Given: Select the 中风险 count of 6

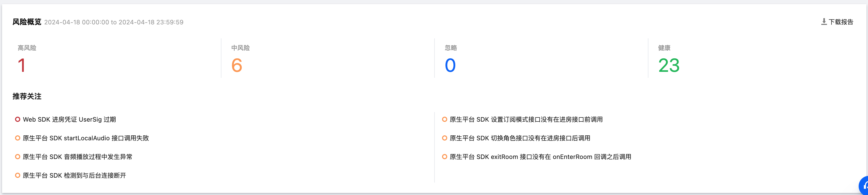Looking at the screenshot, I should tap(236, 65).
